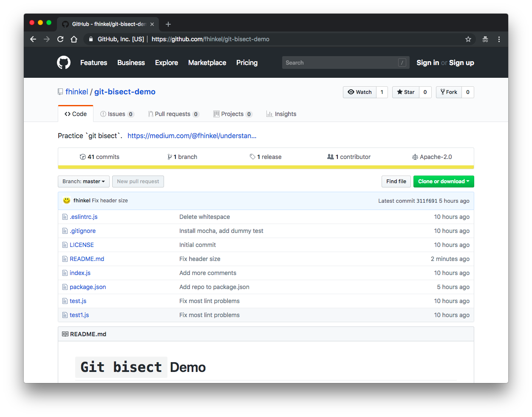Expand the Branch: master dropdown
This screenshot has height=417, width=532.
click(84, 182)
